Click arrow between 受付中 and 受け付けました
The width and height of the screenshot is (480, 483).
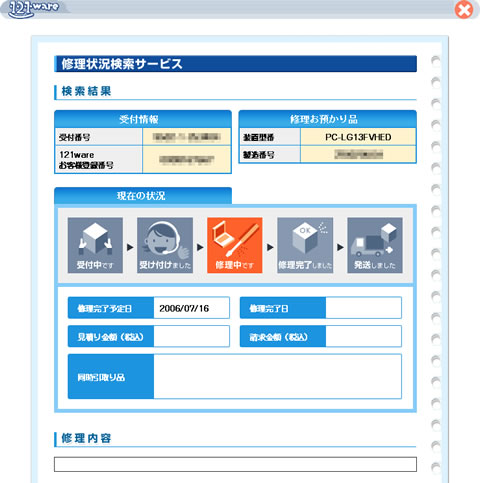click(130, 247)
